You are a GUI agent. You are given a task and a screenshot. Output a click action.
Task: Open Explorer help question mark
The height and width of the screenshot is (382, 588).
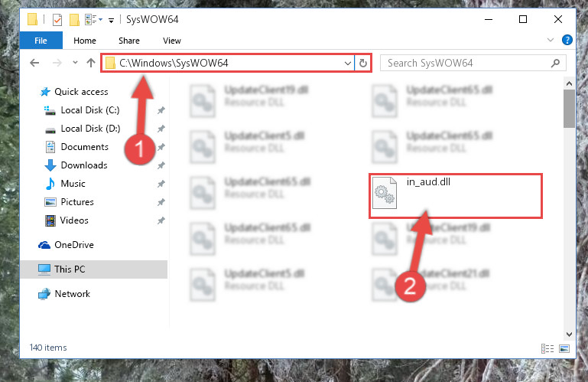coord(567,40)
